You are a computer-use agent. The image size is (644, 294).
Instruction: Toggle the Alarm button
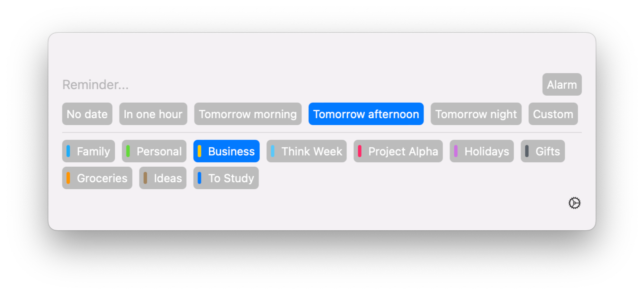pyautogui.click(x=562, y=85)
